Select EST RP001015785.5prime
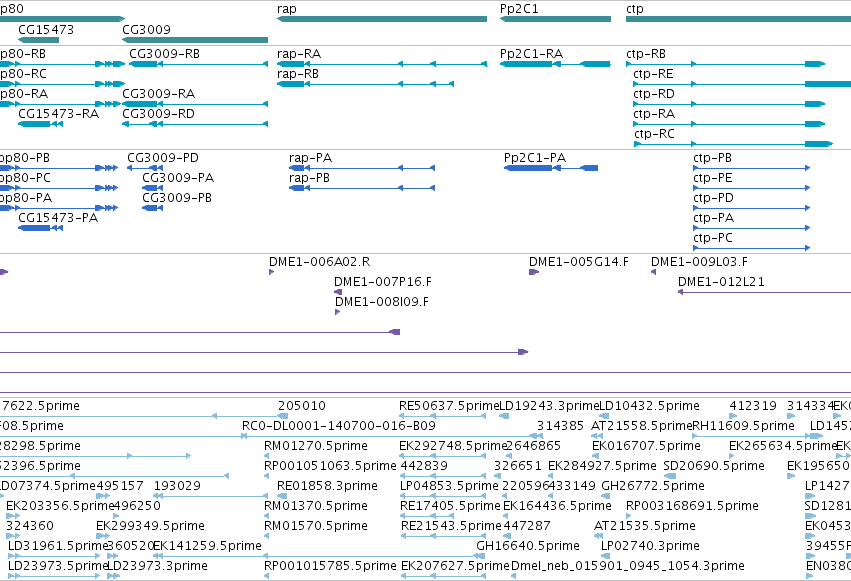Image resolution: width=851 pixels, height=581 pixels. 330,566
